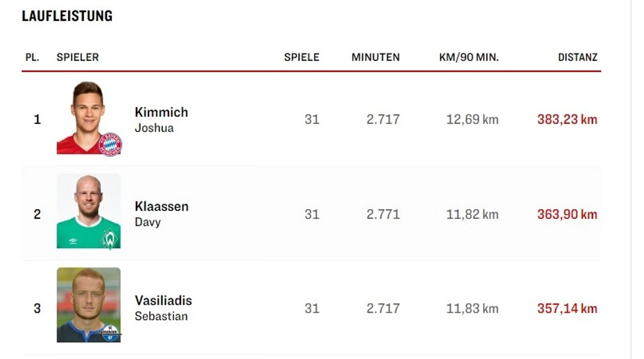Sort table by DISTANZ column header
This screenshot has width=644, height=359.
(577, 57)
